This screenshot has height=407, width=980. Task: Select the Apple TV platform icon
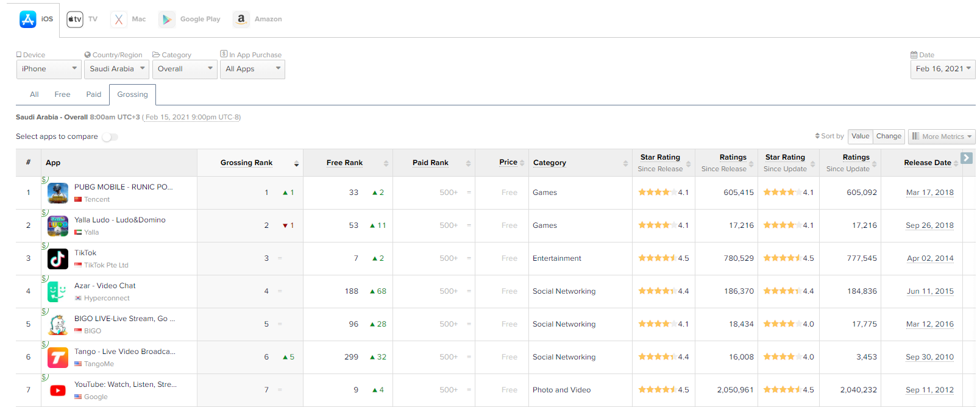[x=75, y=19]
